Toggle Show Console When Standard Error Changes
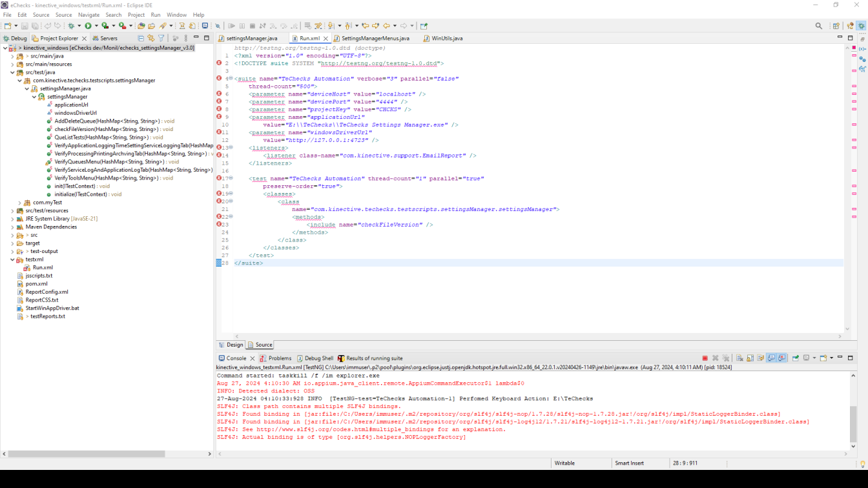The width and height of the screenshot is (868, 488). [x=782, y=358]
